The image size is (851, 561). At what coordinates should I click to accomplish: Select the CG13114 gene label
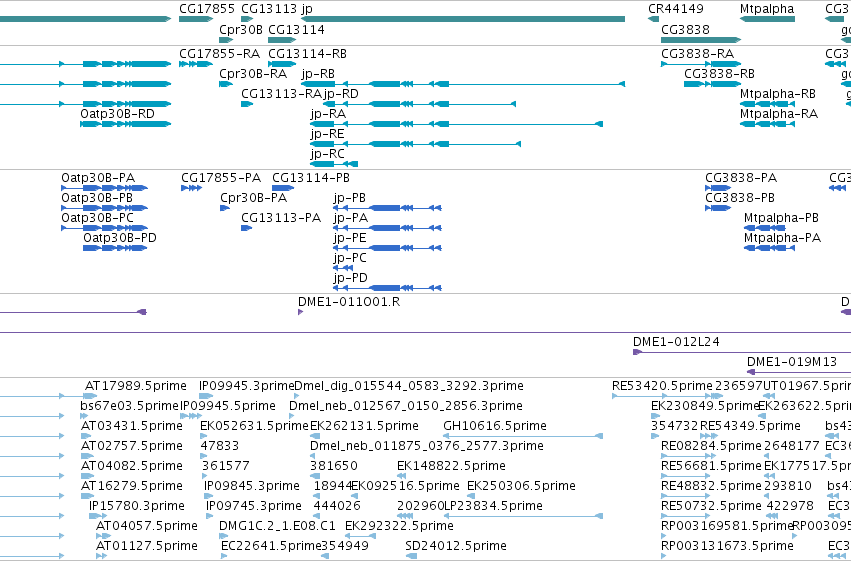coord(296,29)
